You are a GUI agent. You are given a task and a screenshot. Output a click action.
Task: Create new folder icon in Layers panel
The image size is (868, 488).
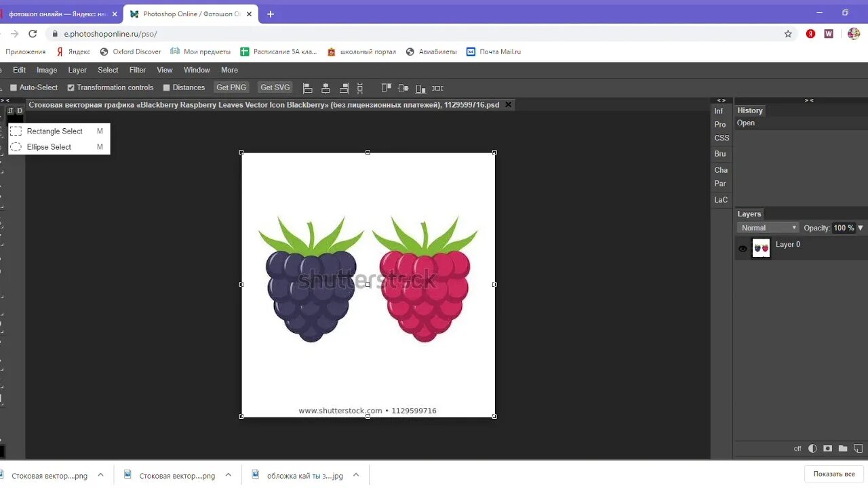(x=843, y=449)
